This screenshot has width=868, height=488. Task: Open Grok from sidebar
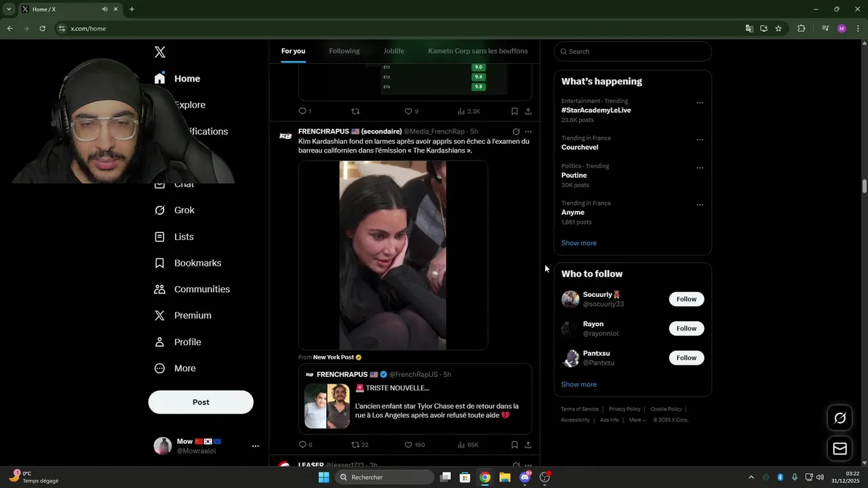click(x=175, y=210)
